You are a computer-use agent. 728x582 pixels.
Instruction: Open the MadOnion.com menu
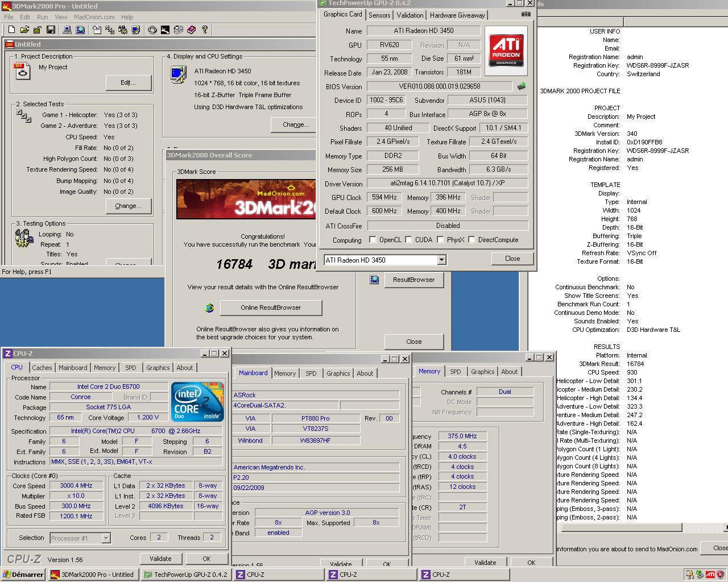(x=94, y=17)
